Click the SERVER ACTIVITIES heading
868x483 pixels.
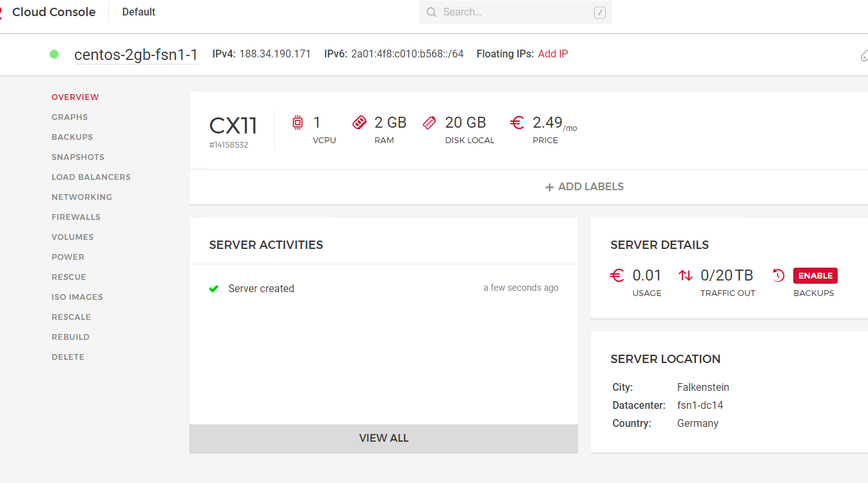pos(266,245)
